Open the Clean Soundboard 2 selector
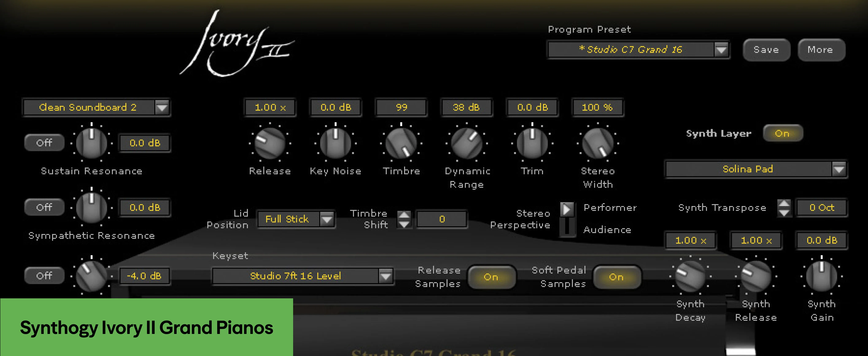The image size is (868, 356). [162, 107]
